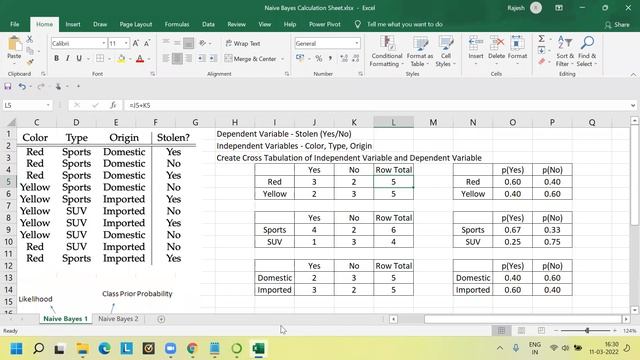Select the Naive Bayes 2 sheet tab
The image size is (640, 360).
(118, 319)
